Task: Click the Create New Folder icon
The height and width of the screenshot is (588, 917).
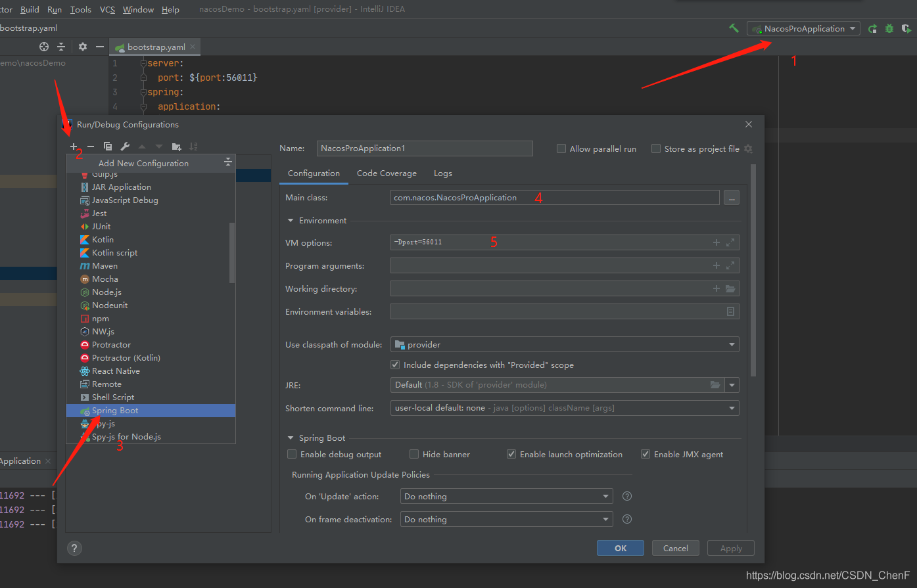Action: [x=176, y=147]
